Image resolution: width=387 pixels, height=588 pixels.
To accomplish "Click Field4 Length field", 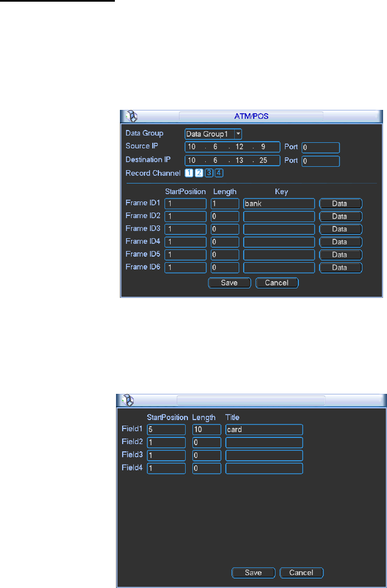I will (x=207, y=469).
